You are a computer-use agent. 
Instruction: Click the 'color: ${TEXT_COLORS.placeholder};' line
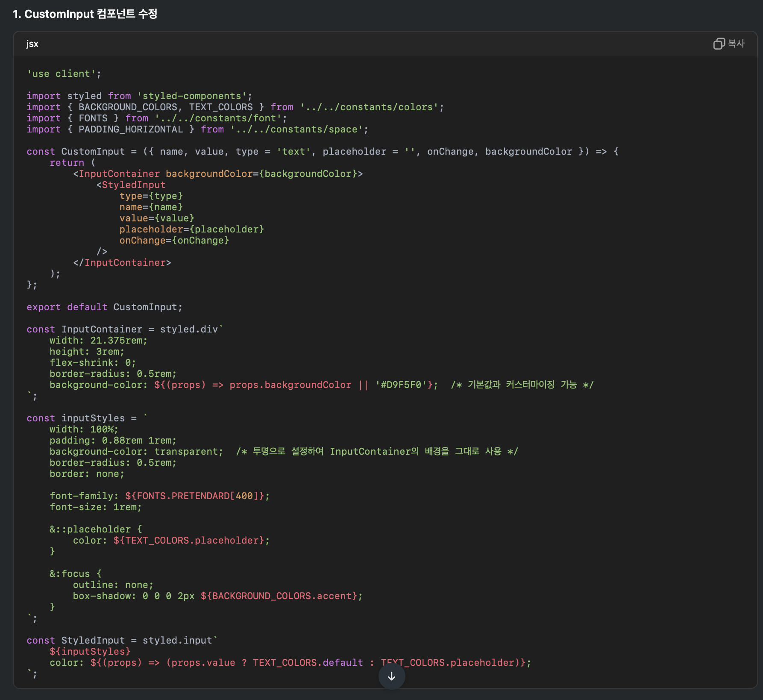tap(171, 541)
